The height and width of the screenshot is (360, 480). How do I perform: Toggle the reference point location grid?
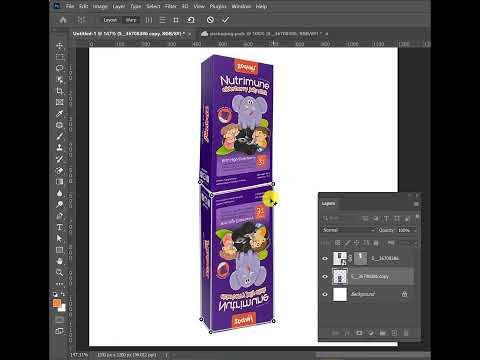pyautogui.click(x=81, y=20)
